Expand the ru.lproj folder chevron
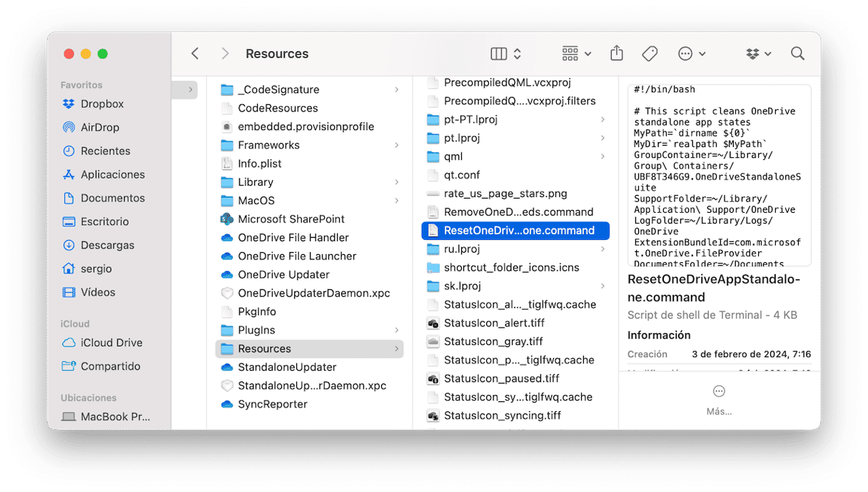This screenshot has width=868, height=492. point(602,249)
